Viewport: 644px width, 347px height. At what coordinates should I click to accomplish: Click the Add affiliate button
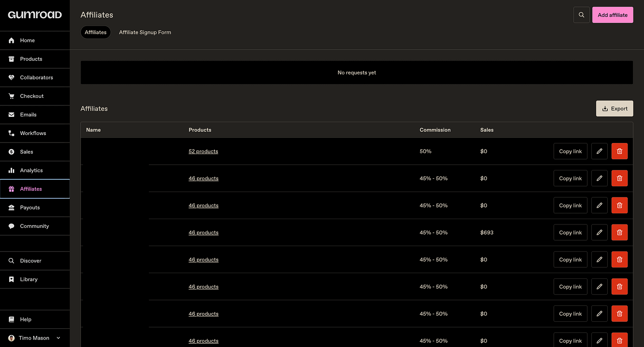tap(613, 15)
